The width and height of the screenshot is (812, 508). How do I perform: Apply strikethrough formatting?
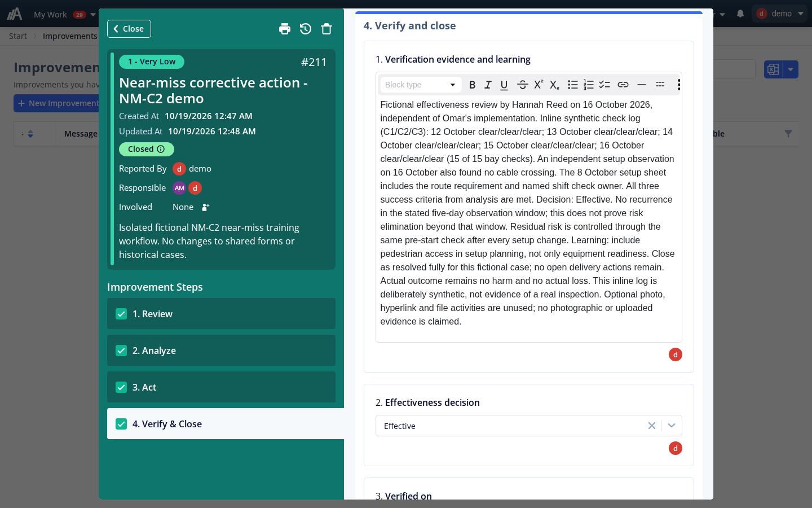[523, 85]
